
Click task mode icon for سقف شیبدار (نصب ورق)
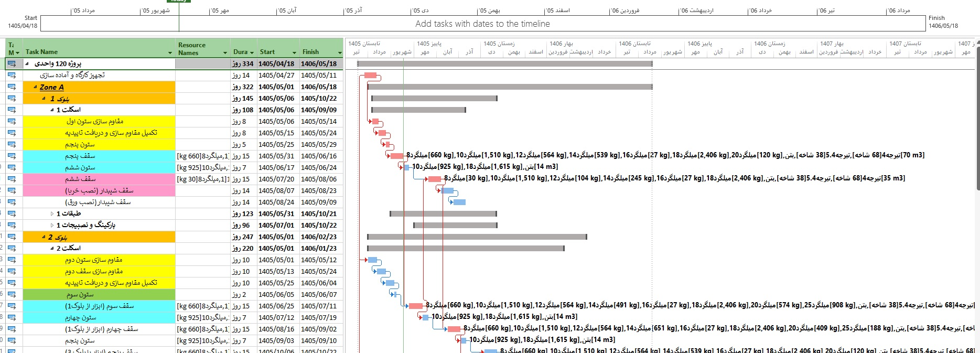pos(12,202)
